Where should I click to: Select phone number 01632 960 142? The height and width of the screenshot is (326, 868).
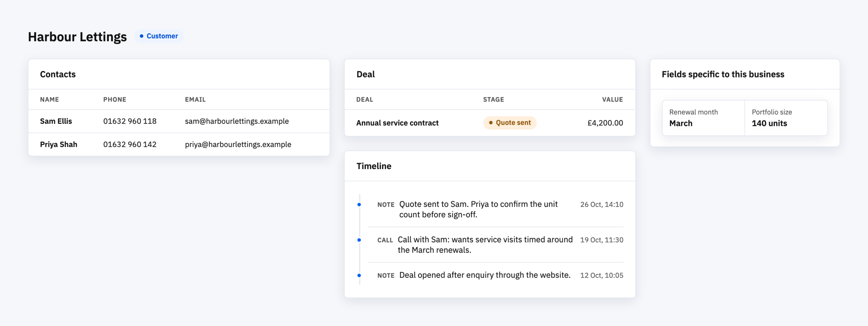pos(130,144)
